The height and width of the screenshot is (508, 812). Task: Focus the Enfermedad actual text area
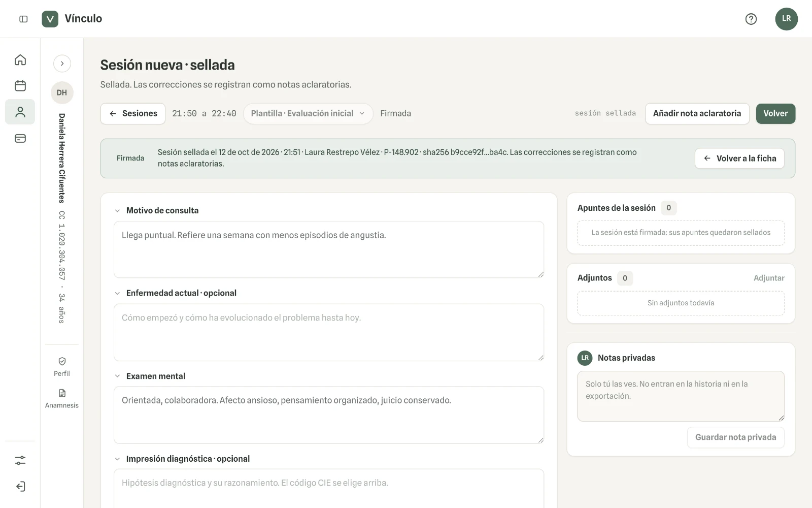[x=329, y=332]
